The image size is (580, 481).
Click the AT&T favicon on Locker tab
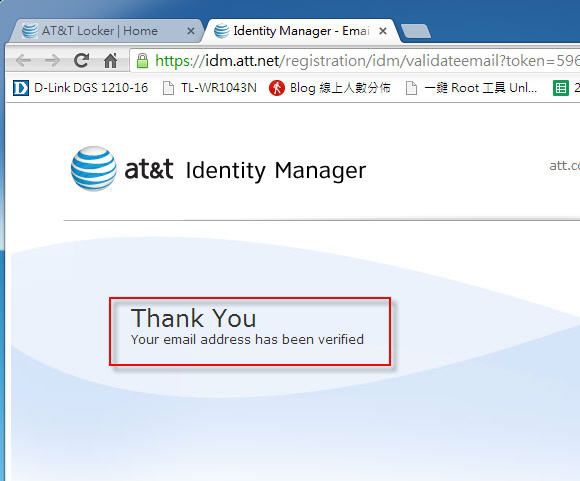click(x=30, y=31)
